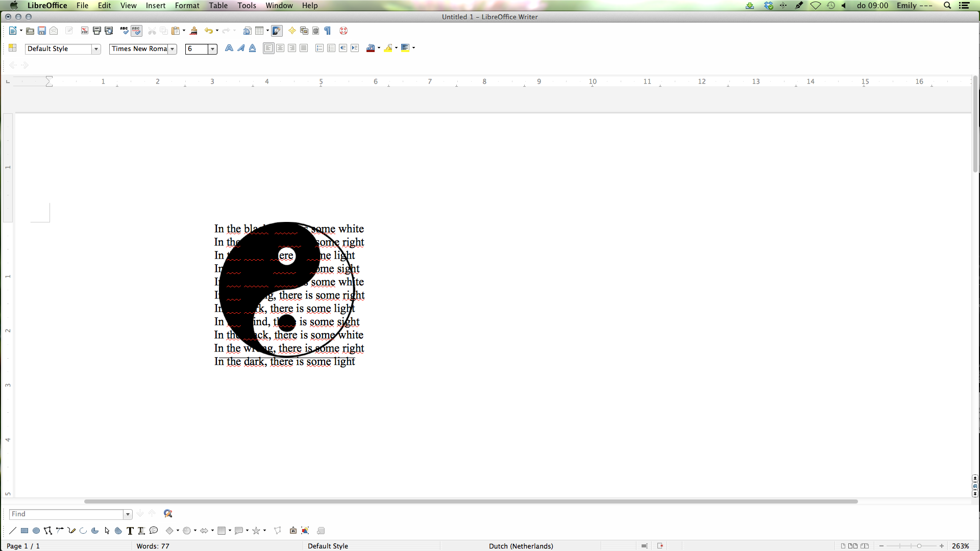Open LibreOffice Help lifebuoy icon
Screen dimensions: 980x551
coord(344,31)
